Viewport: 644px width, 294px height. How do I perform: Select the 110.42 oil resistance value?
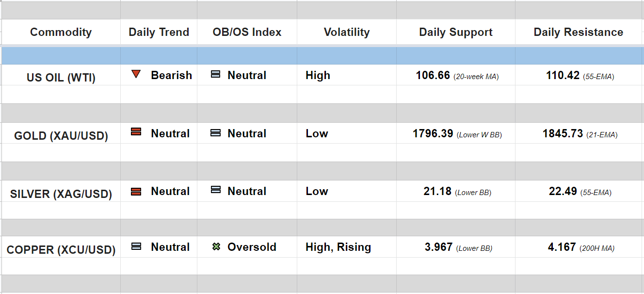coord(563,75)
